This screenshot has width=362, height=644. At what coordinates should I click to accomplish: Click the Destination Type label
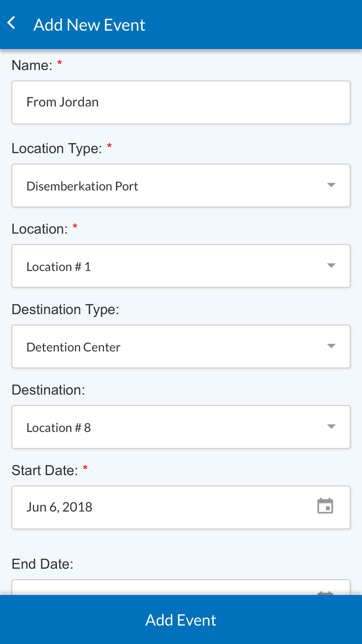click(65, 309)
